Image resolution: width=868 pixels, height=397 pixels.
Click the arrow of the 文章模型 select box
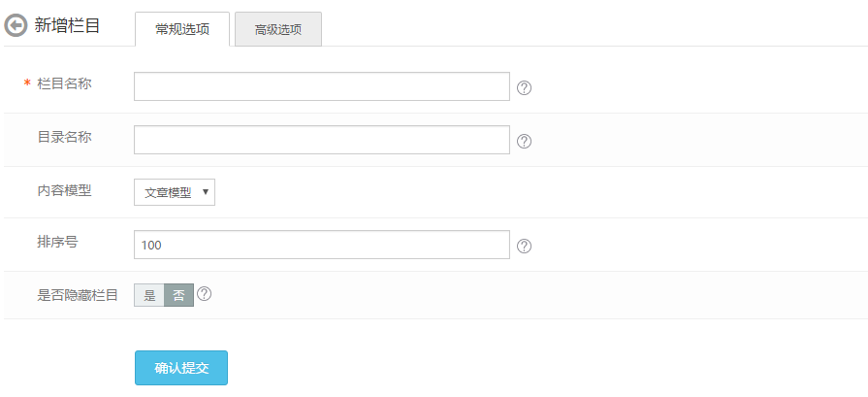[206, 192]
